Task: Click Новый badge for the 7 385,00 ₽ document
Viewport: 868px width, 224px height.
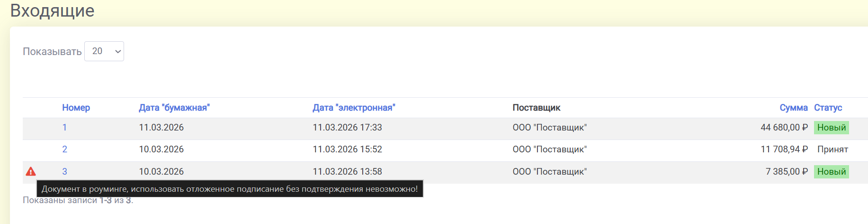Action: pos(831,172)
